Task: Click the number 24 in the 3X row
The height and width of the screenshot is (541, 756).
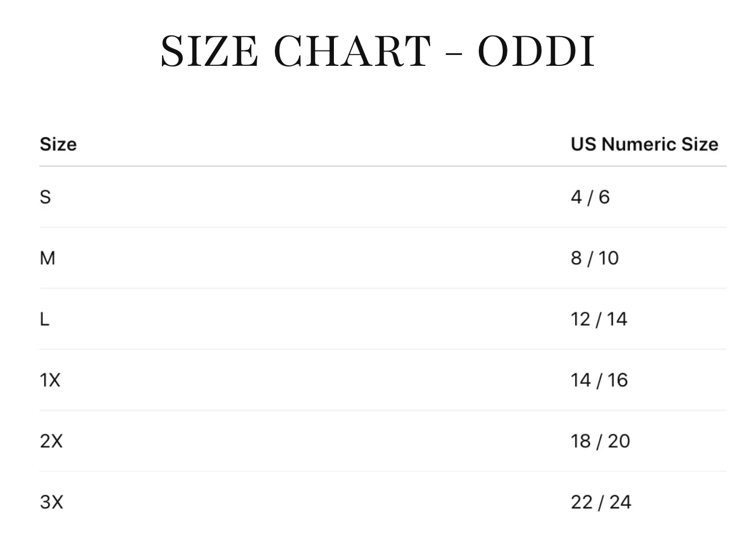Action: [x=620, y=502]
